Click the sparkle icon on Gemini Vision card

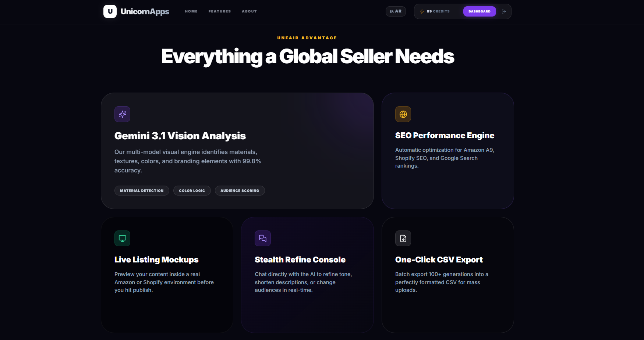tap(123, 114)
